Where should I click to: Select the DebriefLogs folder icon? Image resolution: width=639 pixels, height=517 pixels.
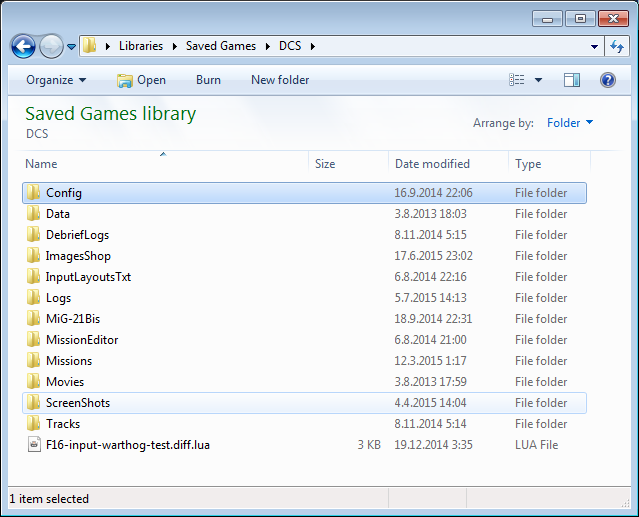coord(33,234)
